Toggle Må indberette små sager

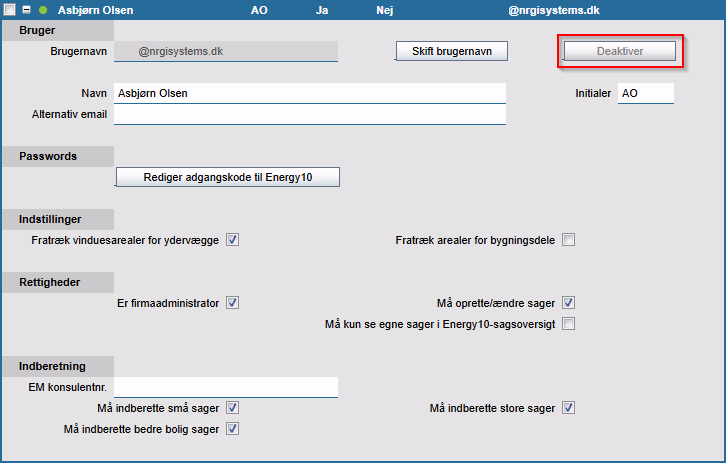click(x=232, y=408)
